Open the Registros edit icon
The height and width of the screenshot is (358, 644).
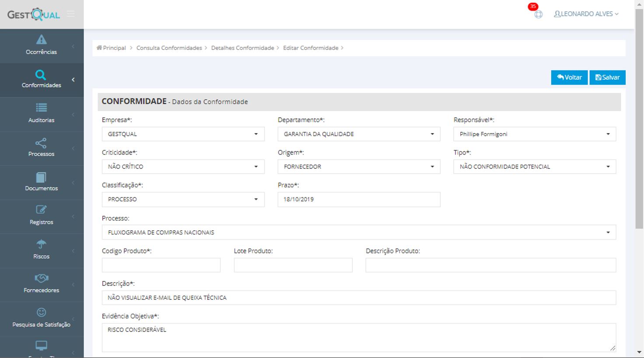pyautogui.click(x=42, y=210)
